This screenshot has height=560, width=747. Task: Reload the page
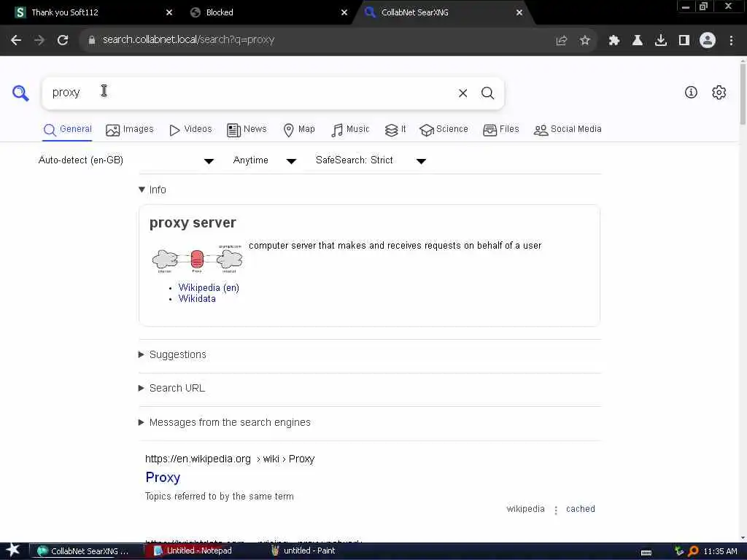click(x=63, y=40)
